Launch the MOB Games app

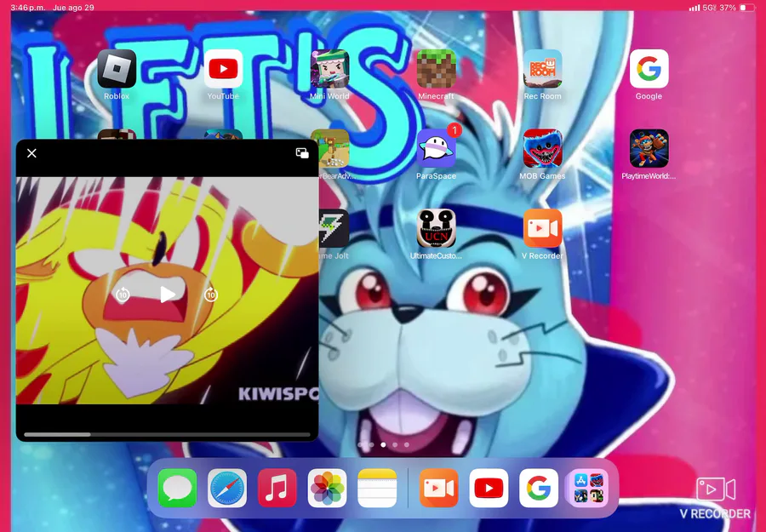tap(542, 148)
